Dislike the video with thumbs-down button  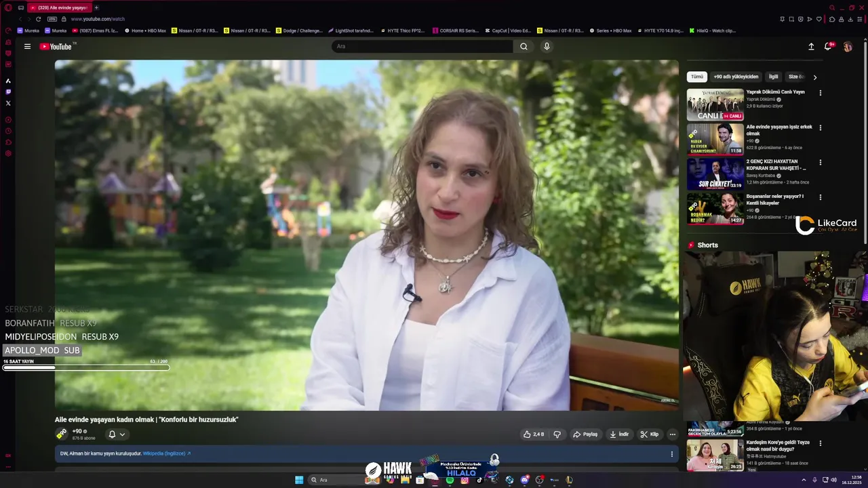click(557, 434)
